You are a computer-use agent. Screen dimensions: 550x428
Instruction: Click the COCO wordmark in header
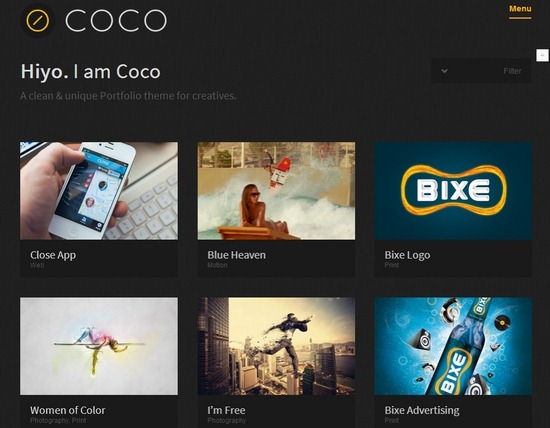pyautogui.click(x=116, y=21)
